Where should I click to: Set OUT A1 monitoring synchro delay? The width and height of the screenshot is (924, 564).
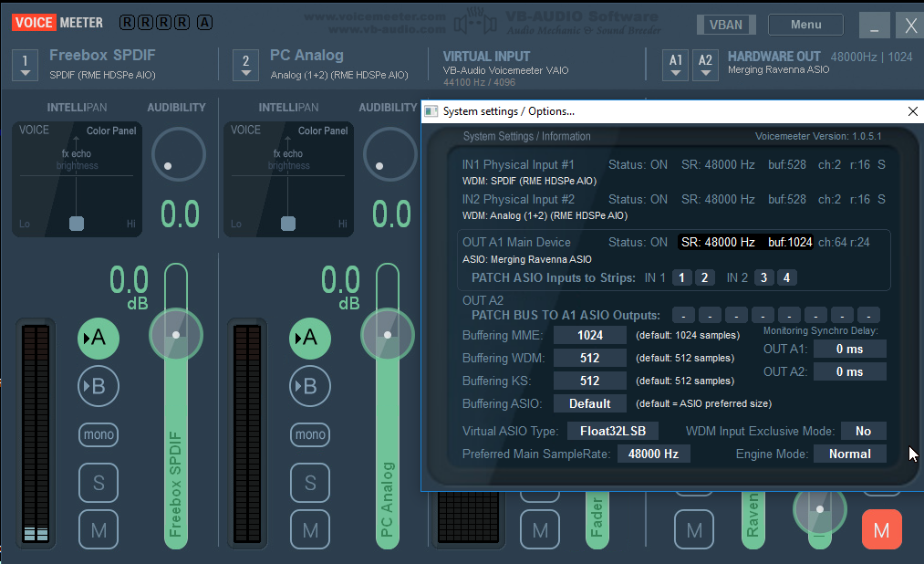click(x=850, y=349)
